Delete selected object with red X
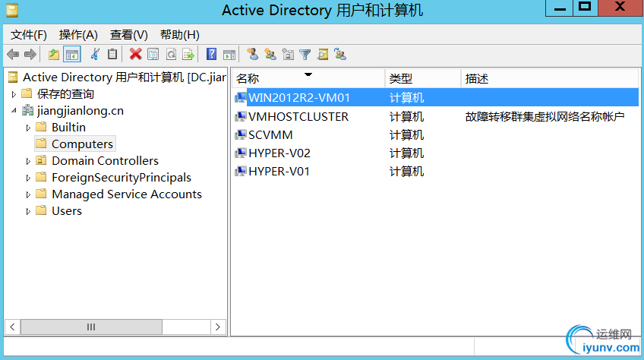 coord(135,54)
